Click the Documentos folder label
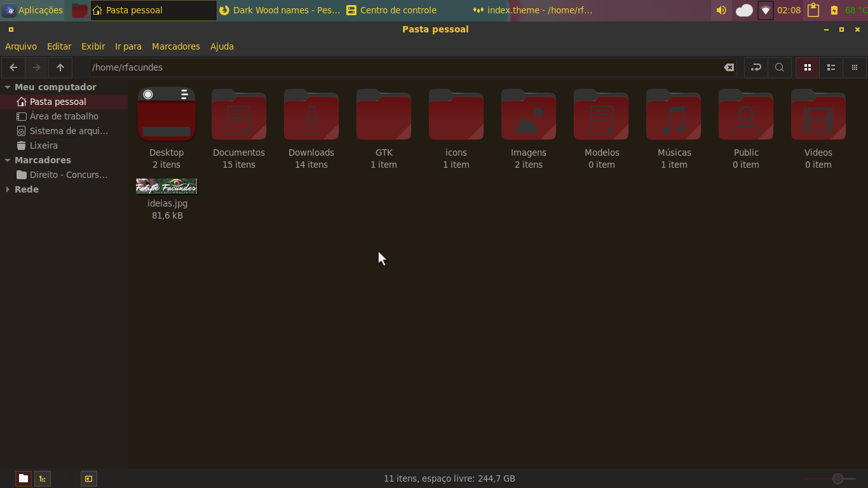This screenshot has height=488, width=868. [x=239, y=152]
